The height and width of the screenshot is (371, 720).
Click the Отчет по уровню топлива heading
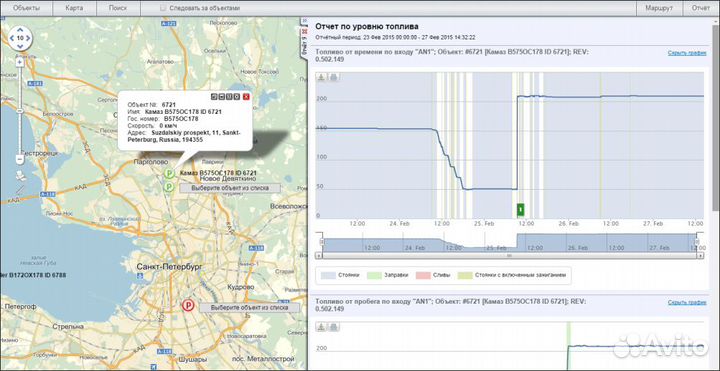[366, 27]
